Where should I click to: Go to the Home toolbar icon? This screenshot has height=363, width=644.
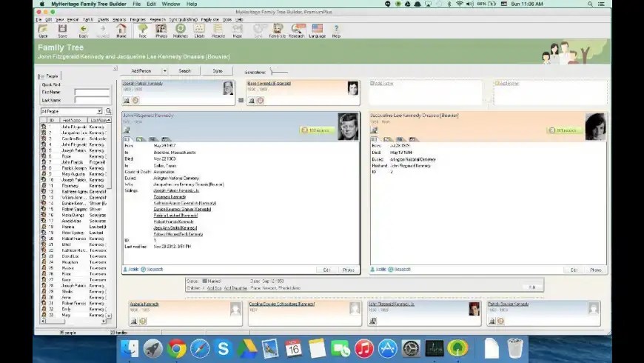(121, 31)
